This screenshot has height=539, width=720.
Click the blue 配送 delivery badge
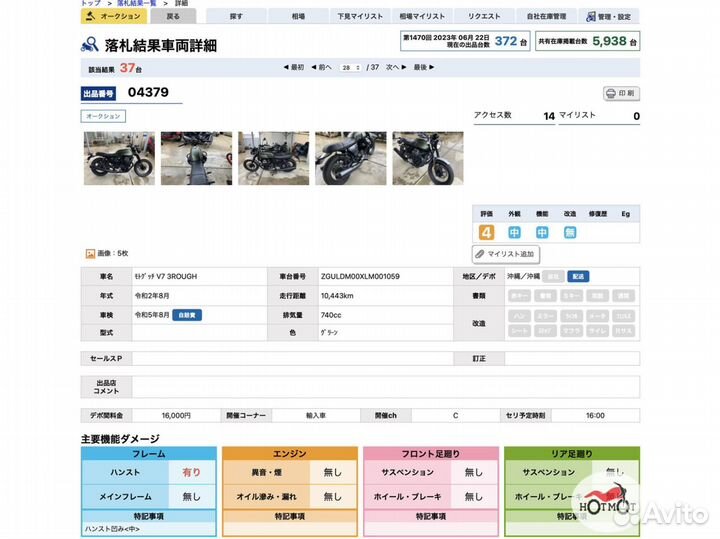[x=578, y=276]
